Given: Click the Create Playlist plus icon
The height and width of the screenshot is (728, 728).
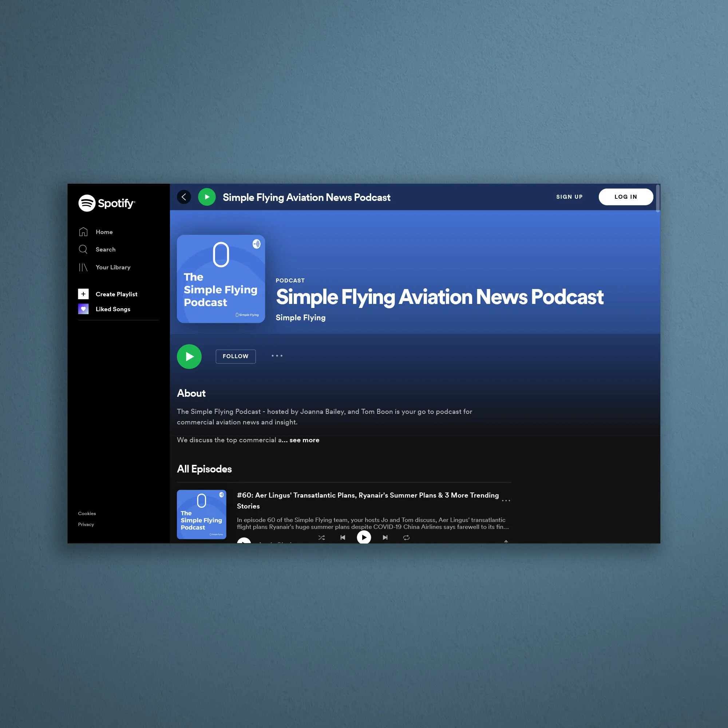Looking at the screenshot, I should click(83, 294).
